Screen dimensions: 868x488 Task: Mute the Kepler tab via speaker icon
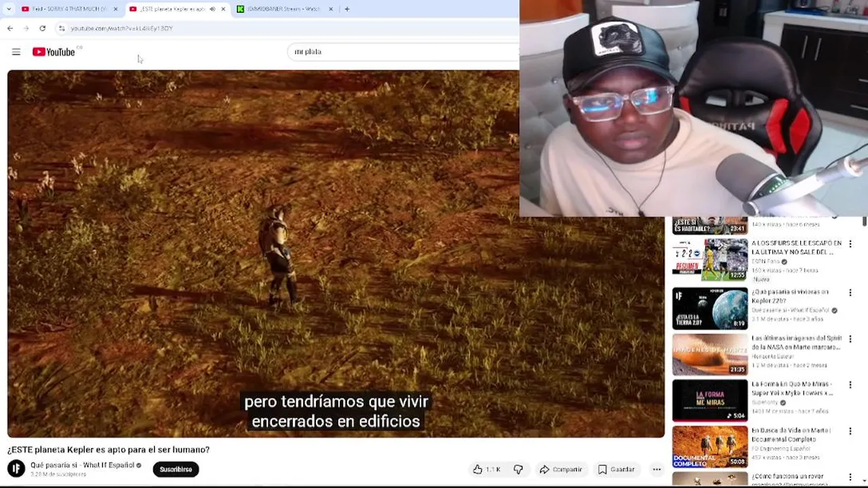click(x=212, y=9)
